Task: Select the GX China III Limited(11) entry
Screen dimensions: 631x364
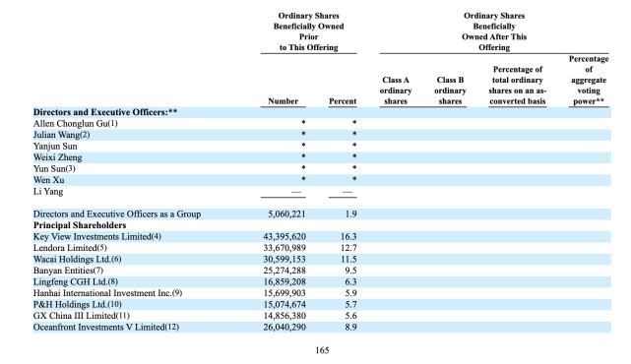Action: click(x=82, y=316)
